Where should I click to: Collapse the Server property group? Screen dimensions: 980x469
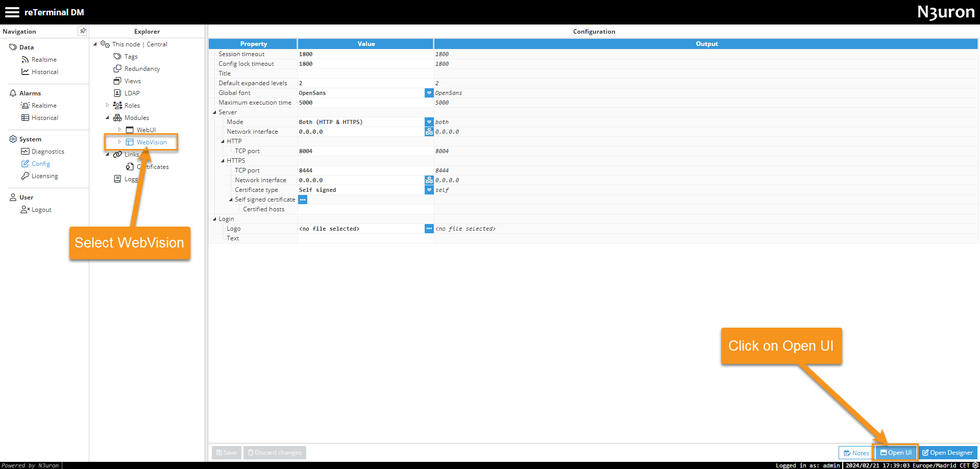click(214, 112)
